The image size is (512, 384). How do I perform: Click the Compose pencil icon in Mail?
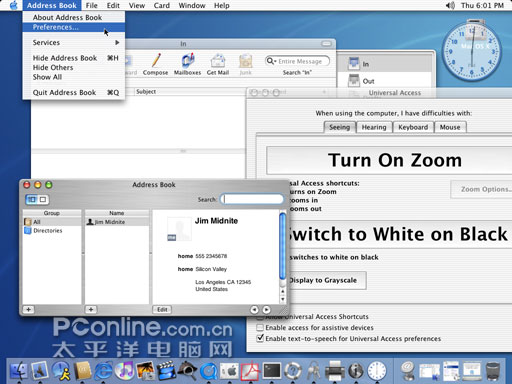pyautogui.click(x=156, y=61)
